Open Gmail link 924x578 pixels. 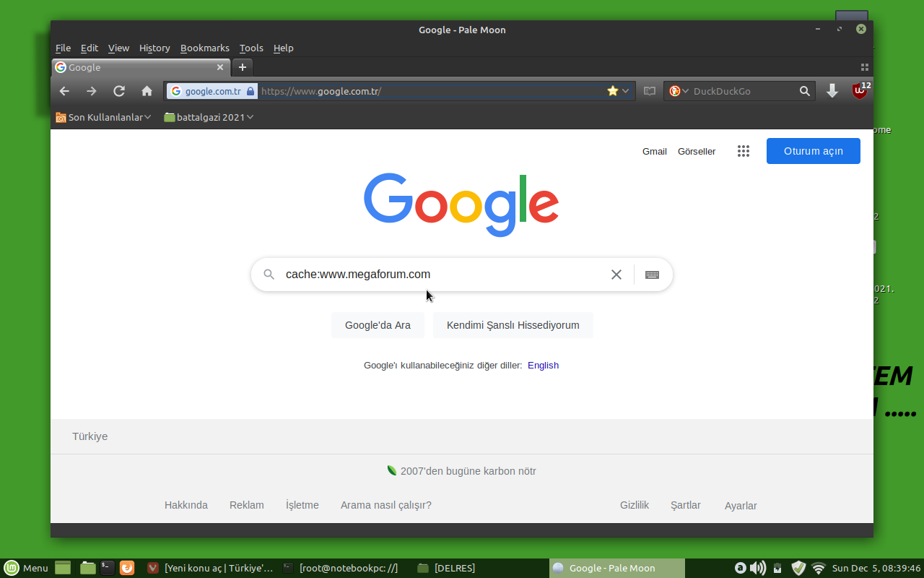click(655, 151)
